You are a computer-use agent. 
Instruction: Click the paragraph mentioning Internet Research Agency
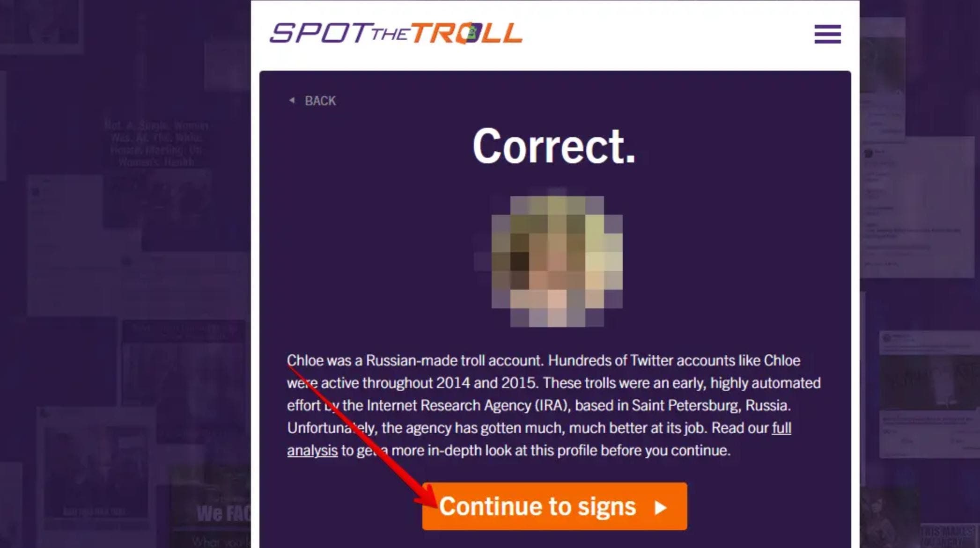(554, 405)
